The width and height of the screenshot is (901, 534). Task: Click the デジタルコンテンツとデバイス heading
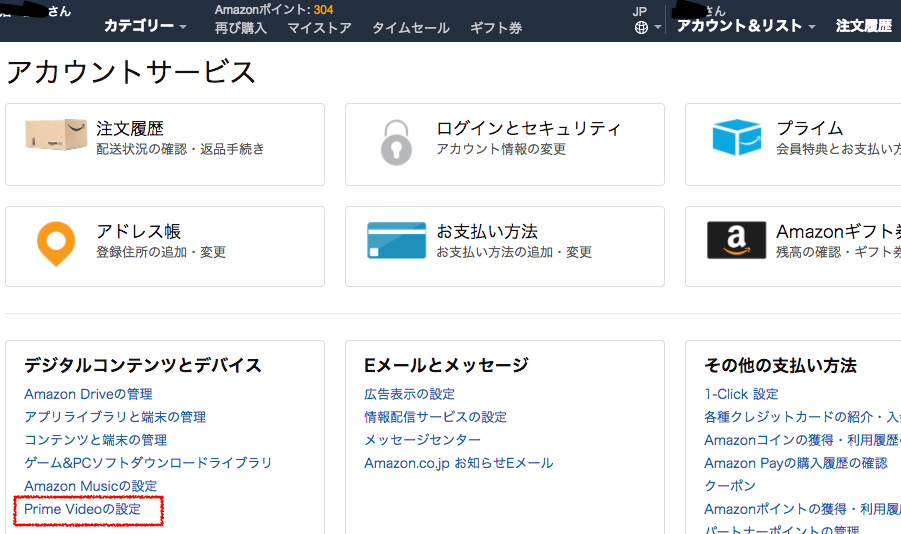(143, 365)
